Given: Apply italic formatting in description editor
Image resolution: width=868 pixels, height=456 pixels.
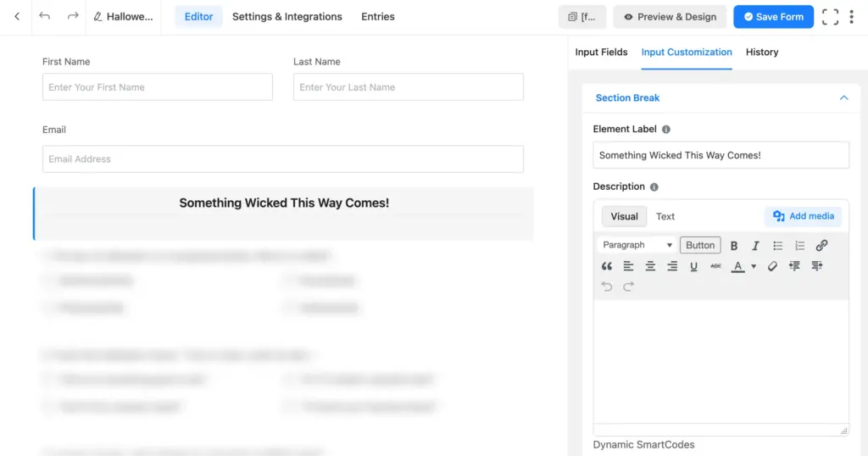Looking at the screenshot, I should click(755, 246).
